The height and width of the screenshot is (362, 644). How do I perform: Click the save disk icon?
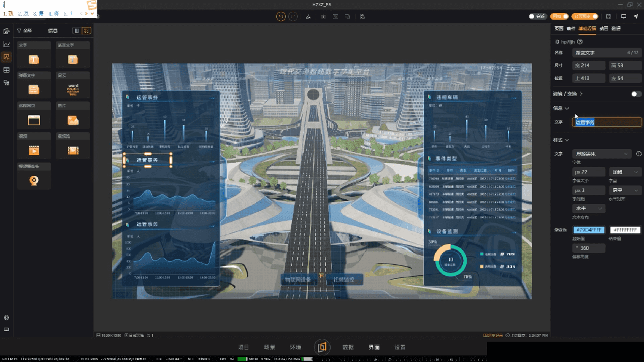coord(609,17)
